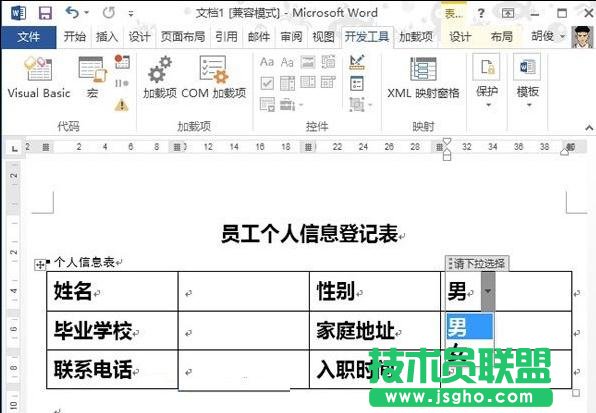Click the pause recording macro icon
596x413 pixels.
click(122, 83)
